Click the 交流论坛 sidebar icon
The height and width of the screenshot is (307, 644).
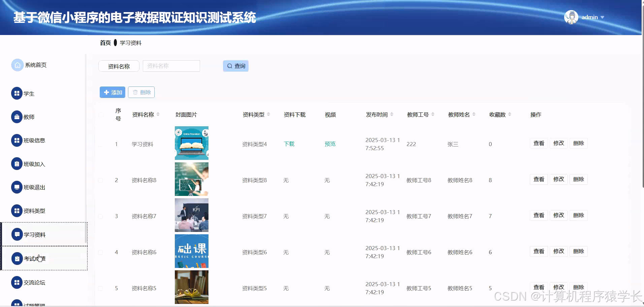coord(17,282)
